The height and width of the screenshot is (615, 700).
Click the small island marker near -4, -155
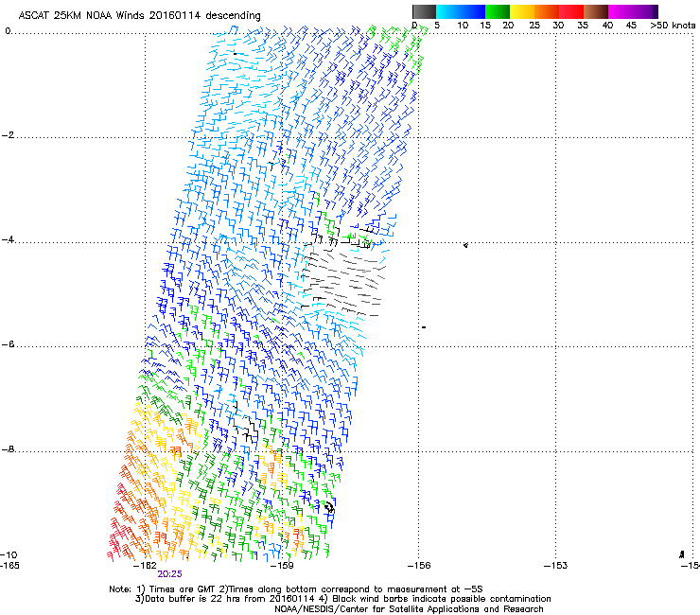[x=465, y=245]
